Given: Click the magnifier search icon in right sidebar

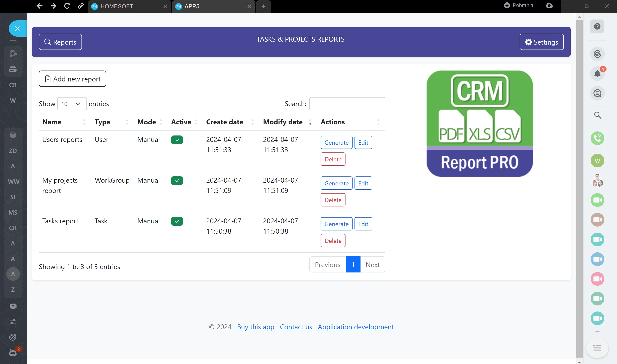Looking at the screenshot, I should coord(597,115).
